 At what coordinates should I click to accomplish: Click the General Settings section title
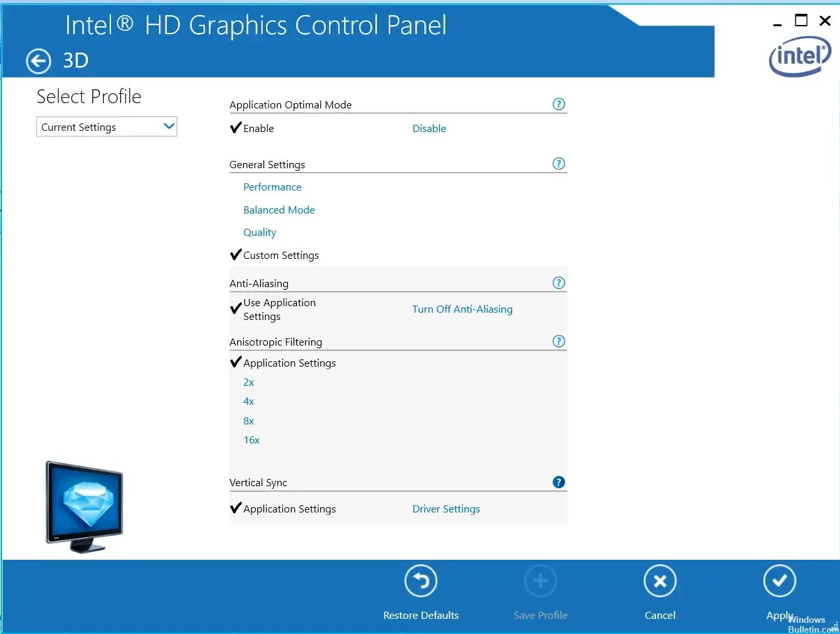[267, 165]
